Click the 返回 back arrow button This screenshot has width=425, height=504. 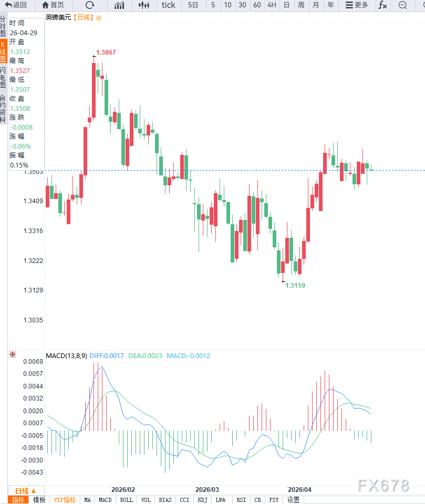16,5
